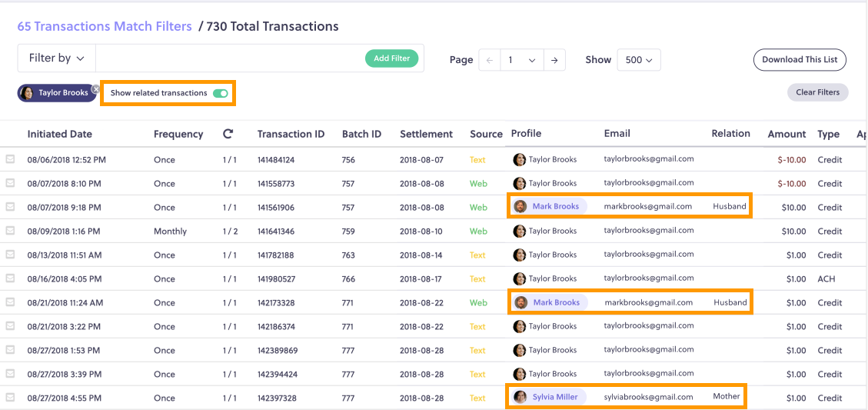This screenshot has width=868, height=410.
Task: Click Profile column header
Action: point(526,134)
